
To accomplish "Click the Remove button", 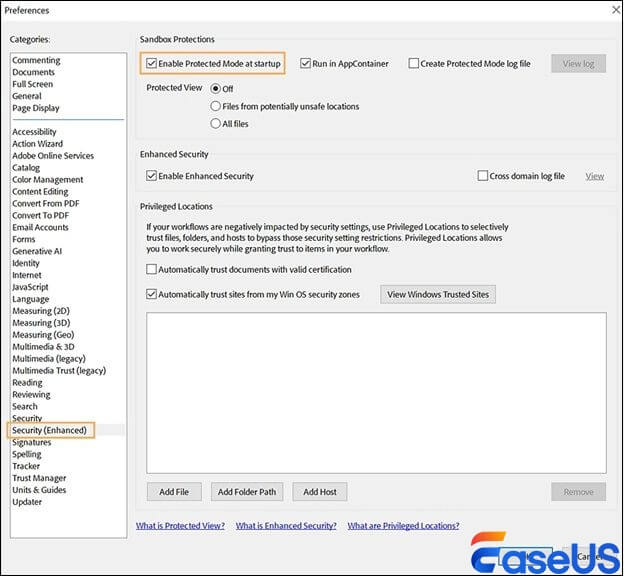I will tap(578, 492).
